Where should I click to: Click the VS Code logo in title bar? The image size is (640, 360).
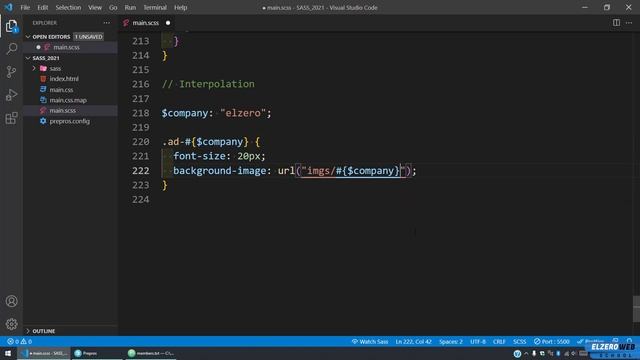9,7
